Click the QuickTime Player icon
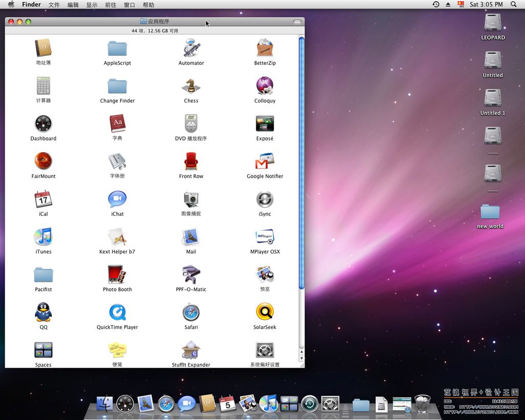 [117, 312]
